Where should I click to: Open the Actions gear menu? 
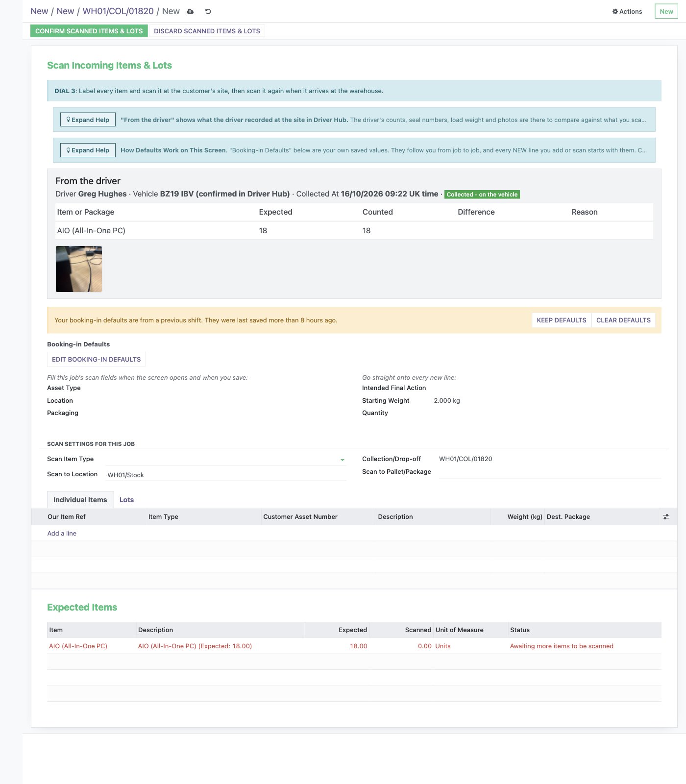tap(627, 11)
